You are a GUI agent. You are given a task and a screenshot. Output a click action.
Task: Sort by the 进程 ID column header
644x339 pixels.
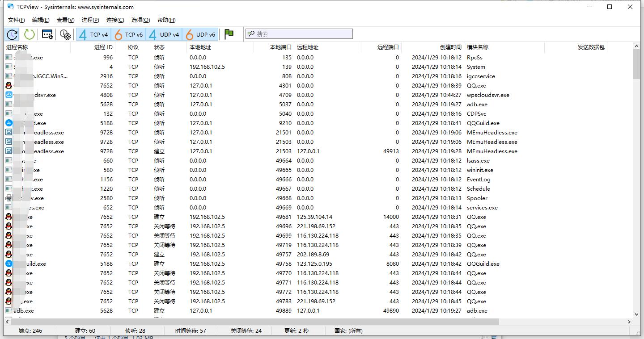tap(103, 47)
